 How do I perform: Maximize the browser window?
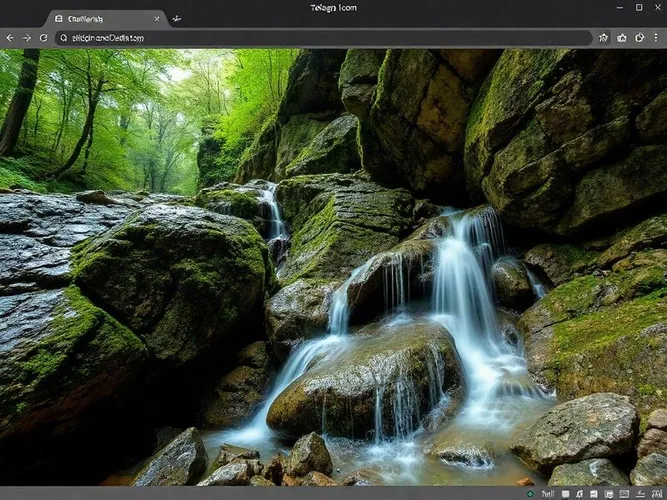[x=639, y=7]
